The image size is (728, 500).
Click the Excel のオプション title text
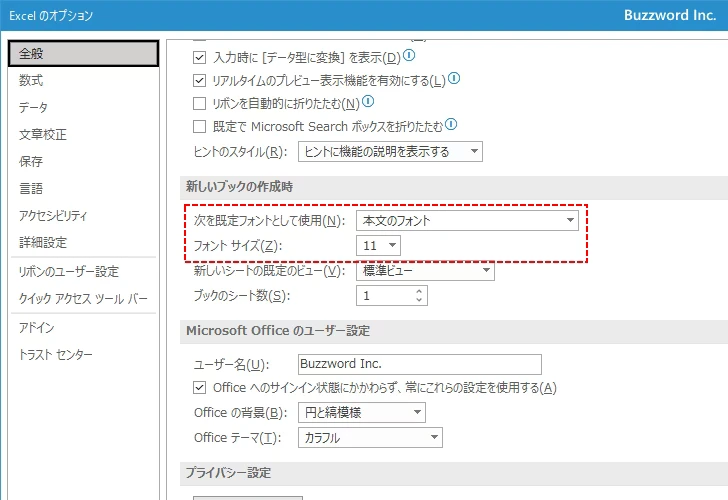point(51,16)
